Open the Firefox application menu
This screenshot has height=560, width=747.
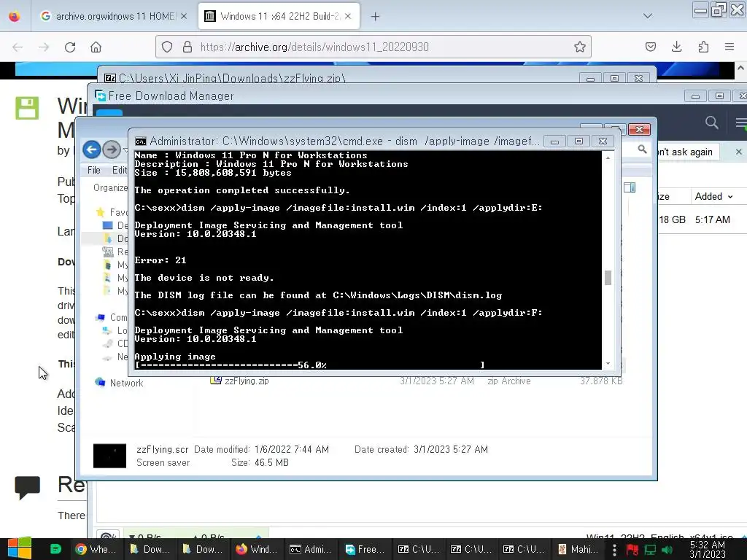(729, 47)
